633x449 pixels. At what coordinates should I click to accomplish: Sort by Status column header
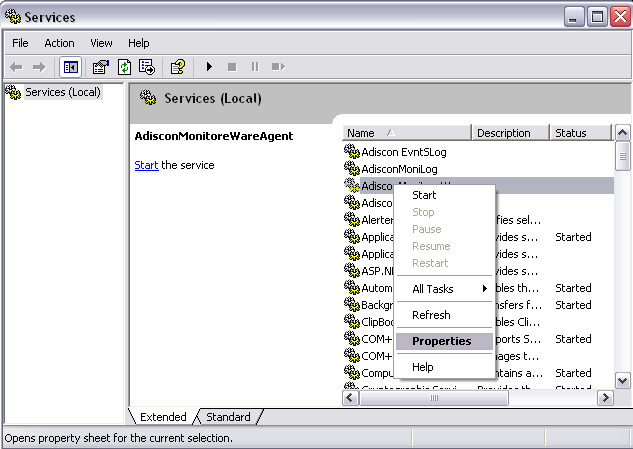(581, 133)
